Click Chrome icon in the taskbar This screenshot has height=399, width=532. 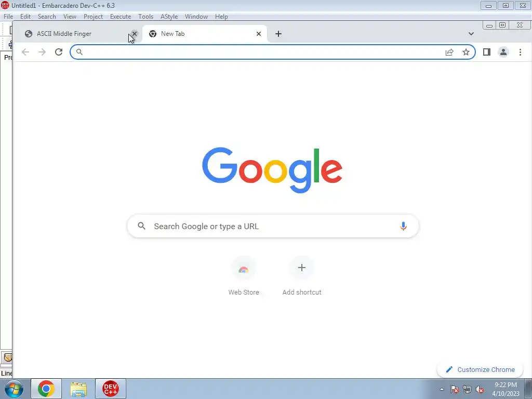click(x=46, y=389)
